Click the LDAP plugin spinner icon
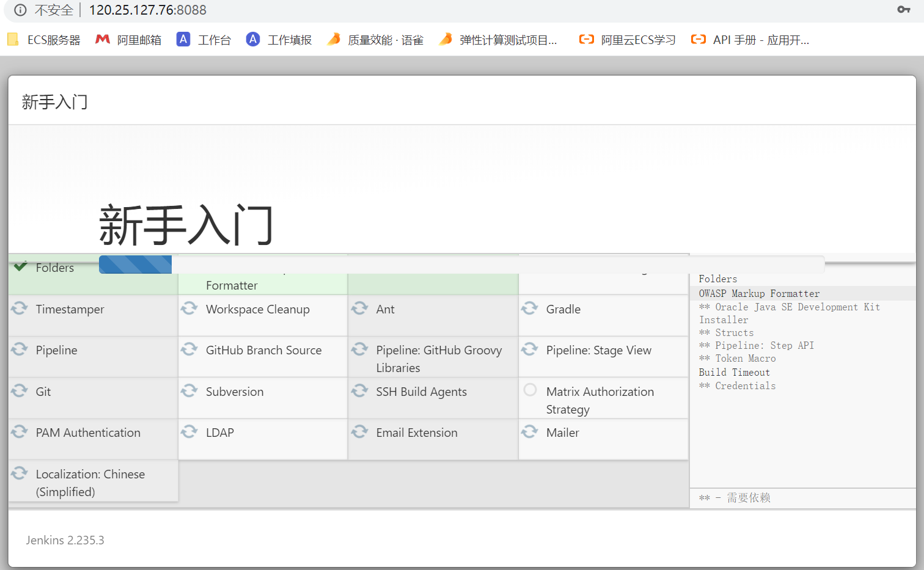Viewport: 924px width, 570px height. coord(189,431)
